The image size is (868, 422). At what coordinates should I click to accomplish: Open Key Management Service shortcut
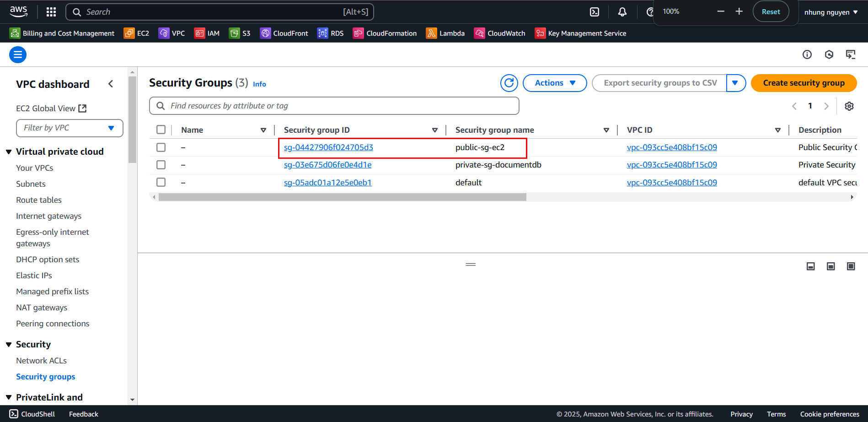coord(581,33)
